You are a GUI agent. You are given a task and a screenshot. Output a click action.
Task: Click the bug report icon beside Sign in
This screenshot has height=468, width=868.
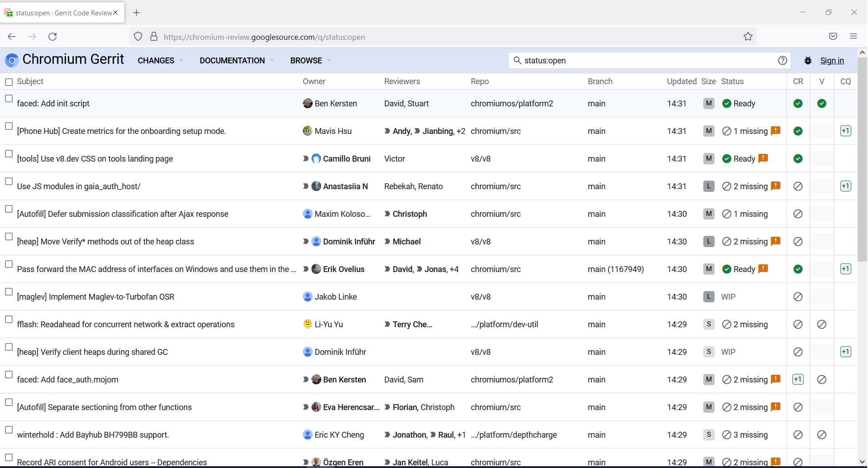point(808,61)
